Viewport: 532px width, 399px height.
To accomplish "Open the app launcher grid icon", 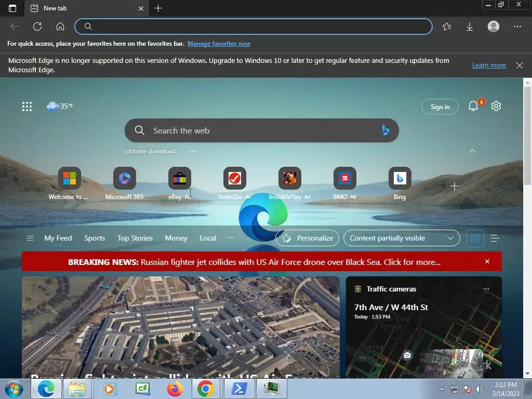I will [27, 107].
